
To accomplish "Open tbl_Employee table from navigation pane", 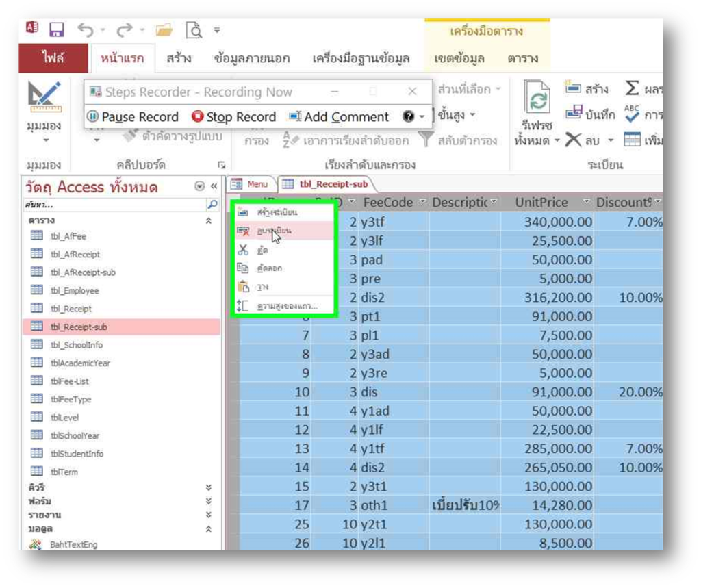I will pos(75,291).
